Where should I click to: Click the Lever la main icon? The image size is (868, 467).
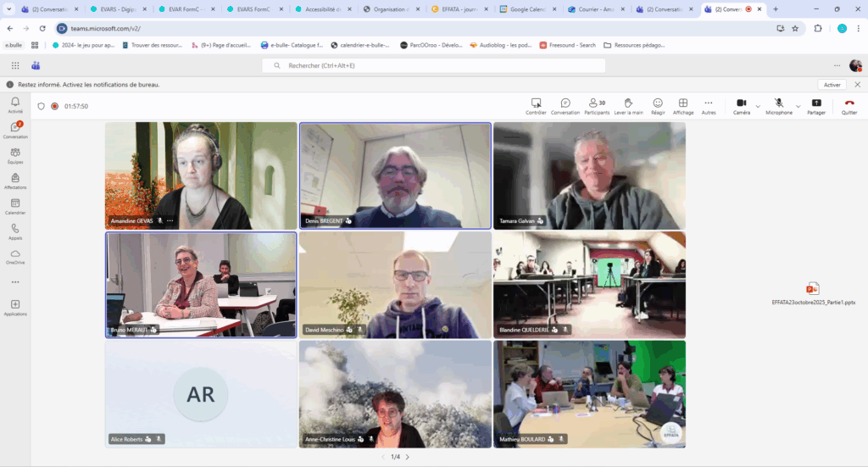click(x=628, y=103)
